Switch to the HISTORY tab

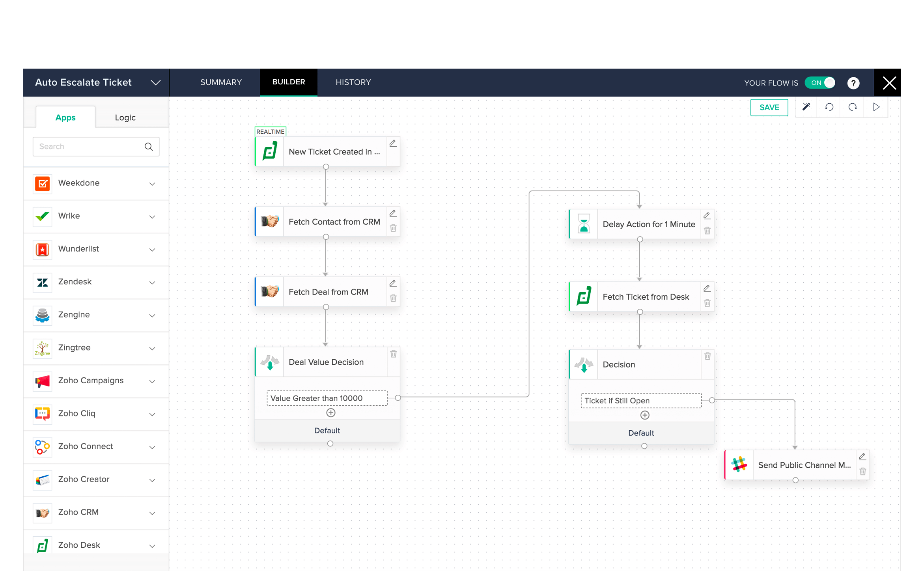[x=353, y=82]
